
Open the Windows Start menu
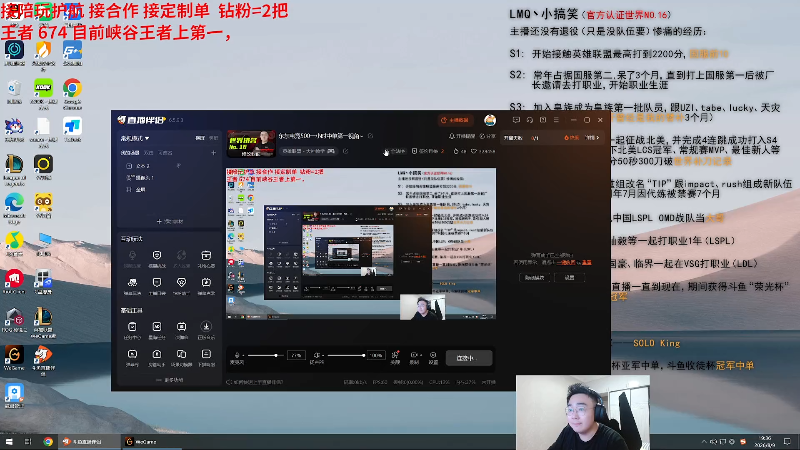(9, 441)
